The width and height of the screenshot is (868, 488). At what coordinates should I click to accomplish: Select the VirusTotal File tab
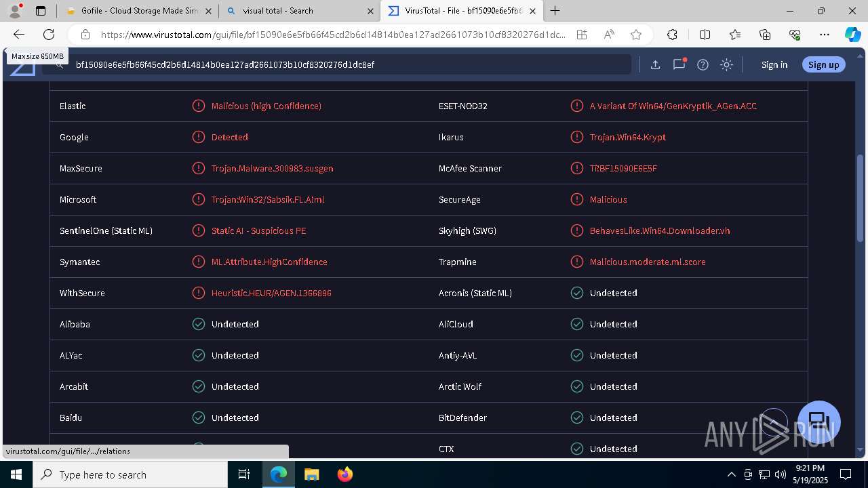pyautogui.click(x=462, y=11)
